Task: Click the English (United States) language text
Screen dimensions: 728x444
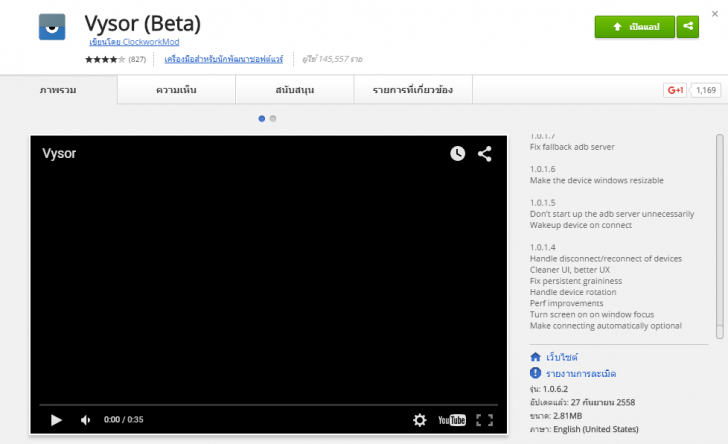Action: (596, 429)
